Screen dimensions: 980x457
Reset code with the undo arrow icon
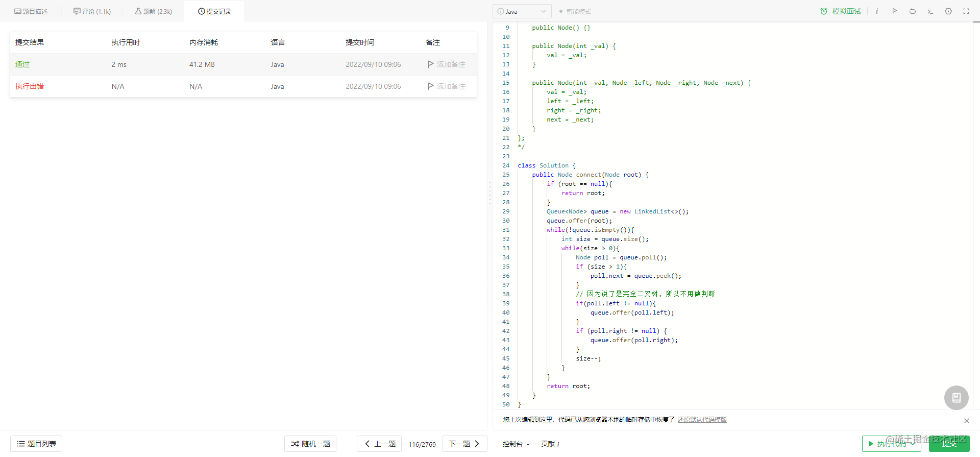click(913, 11)
